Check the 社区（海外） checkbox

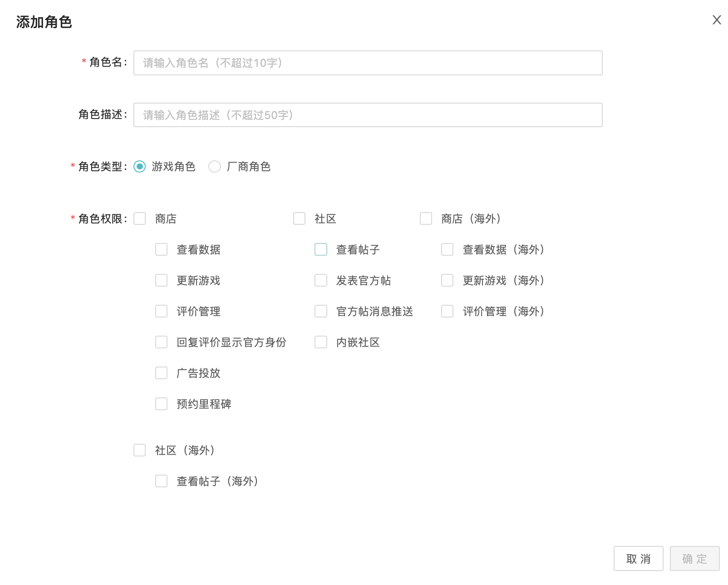(x=140, y=451)
